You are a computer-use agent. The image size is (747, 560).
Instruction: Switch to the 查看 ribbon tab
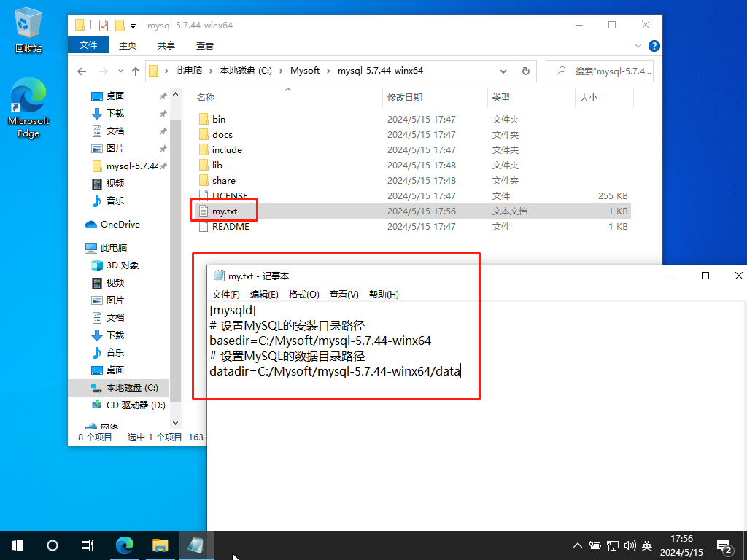(205, 46)
